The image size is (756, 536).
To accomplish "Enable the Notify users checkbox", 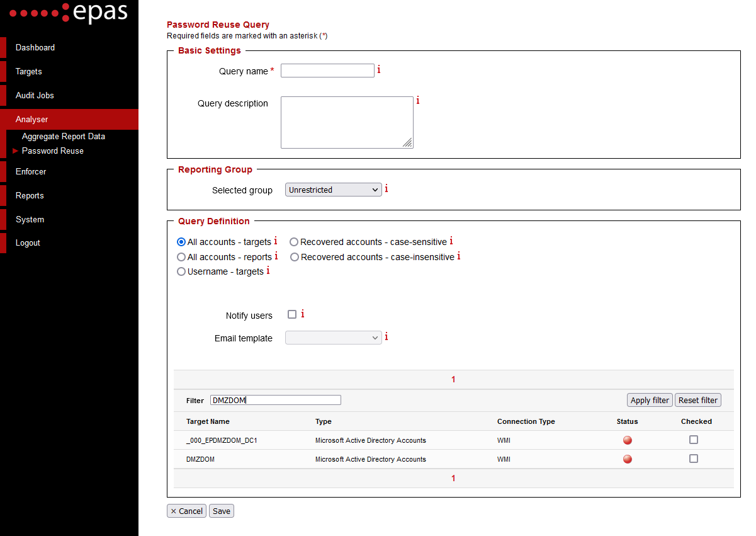I will (x=292, y=314).
